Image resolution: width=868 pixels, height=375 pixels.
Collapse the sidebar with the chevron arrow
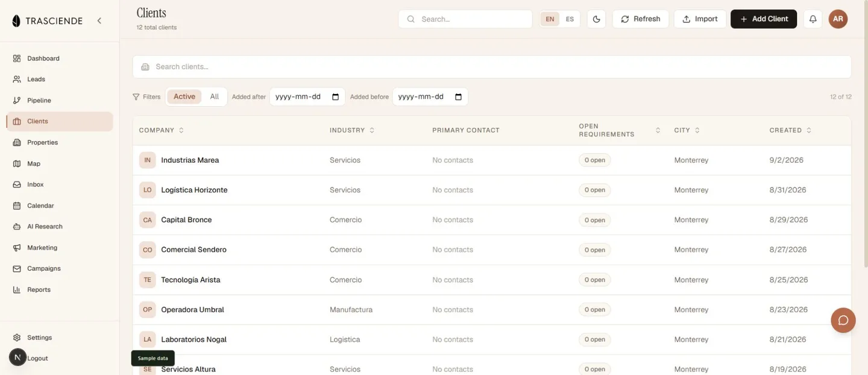click(99, 20)
